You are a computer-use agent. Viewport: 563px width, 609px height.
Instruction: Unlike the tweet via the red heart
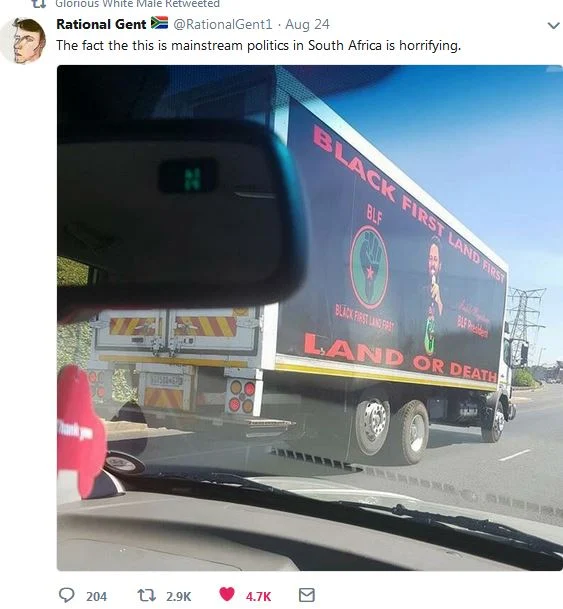[x=227, y=594]
